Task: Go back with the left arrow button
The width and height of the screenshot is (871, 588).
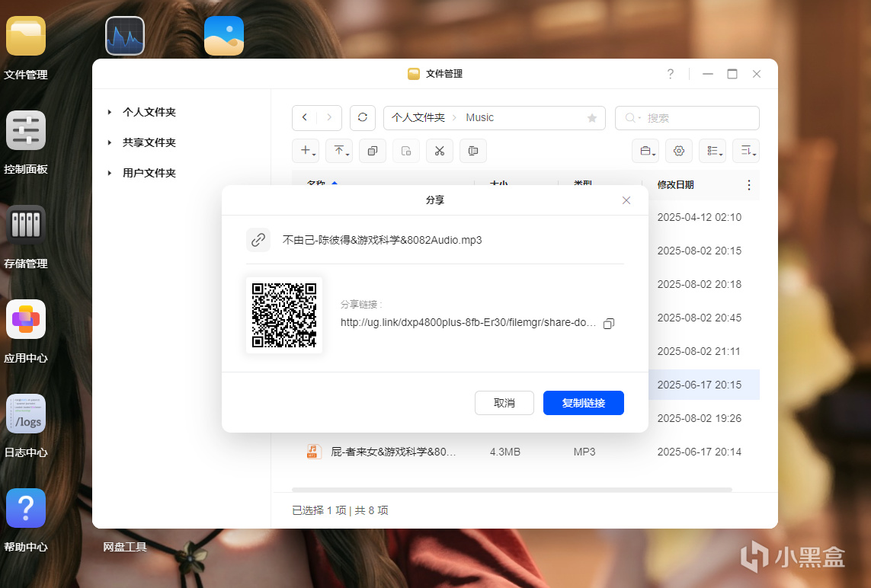Action: tap(304, 118)
